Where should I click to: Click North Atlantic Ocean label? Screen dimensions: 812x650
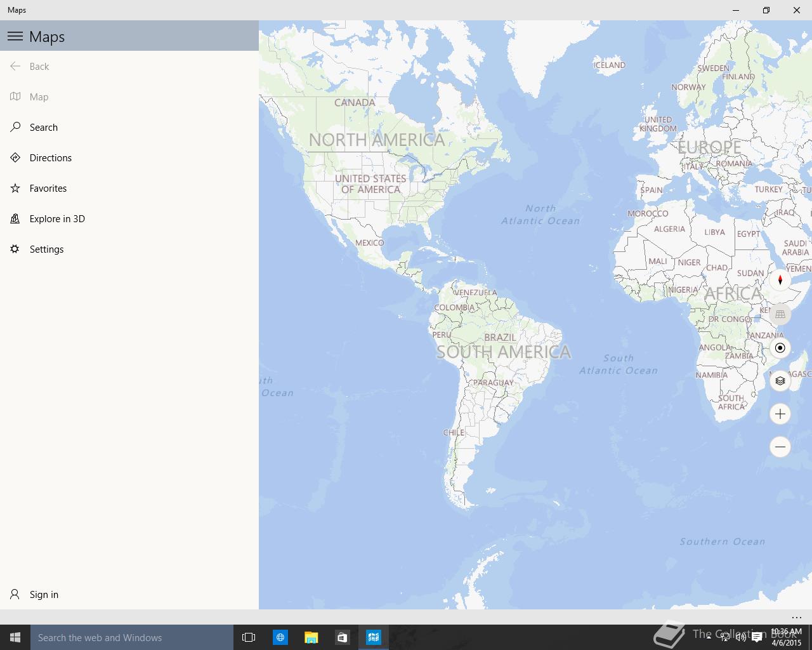click(x=540, y=215)
